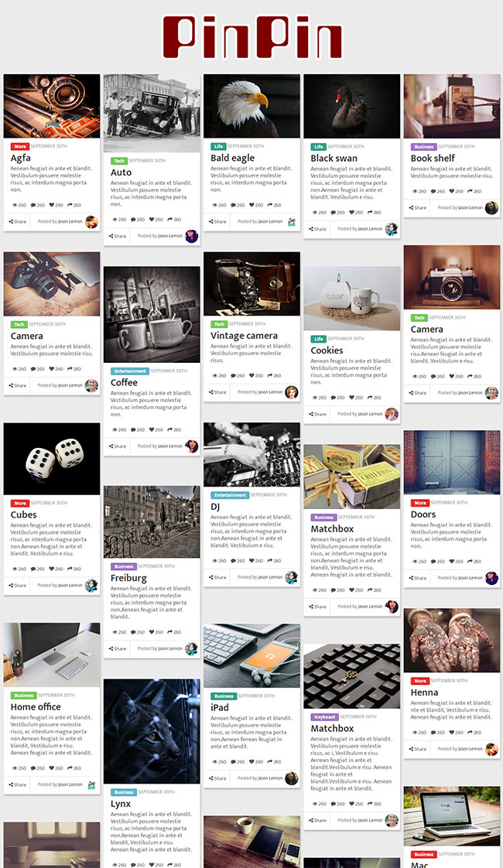Select the Keyboard tag above Matchbox

click(324, 717)
